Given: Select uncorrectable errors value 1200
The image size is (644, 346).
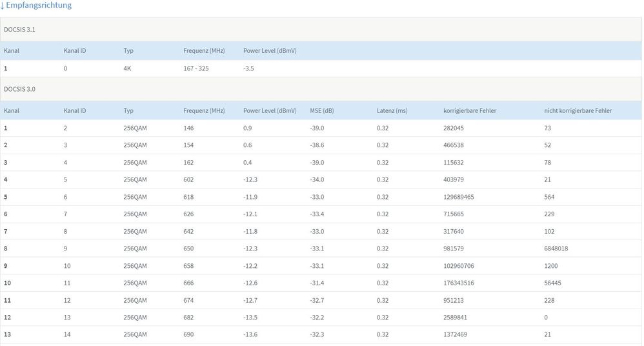Looking at the screenshot, I should (551, 266).
